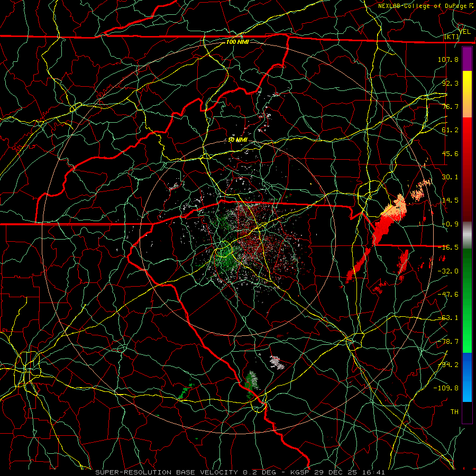Click the 92.3 scale value

(x=450, y=83)
